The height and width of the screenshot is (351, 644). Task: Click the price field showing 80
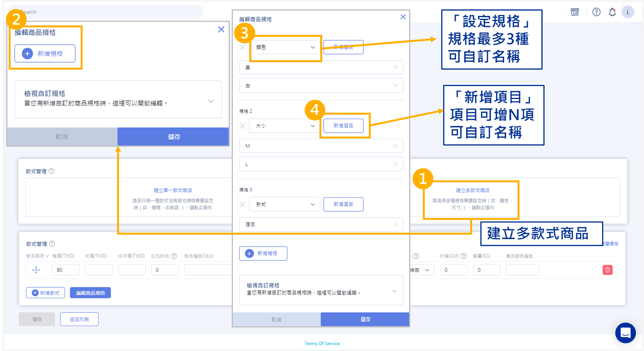click(x=65, y=270)
